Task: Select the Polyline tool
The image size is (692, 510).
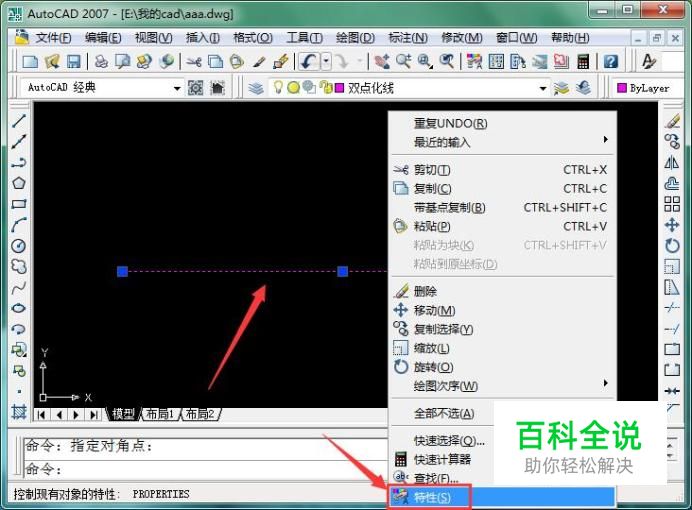Action: coord(19,162)
